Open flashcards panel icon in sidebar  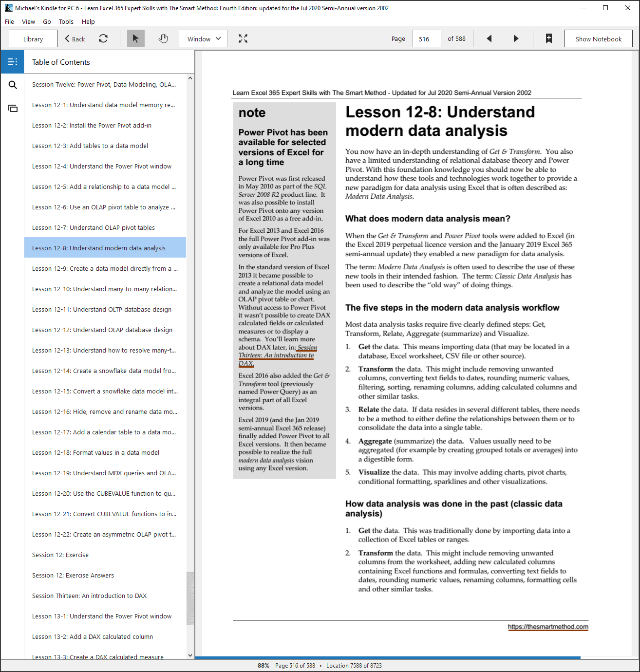pyautogui.click(x=13, y=108)
